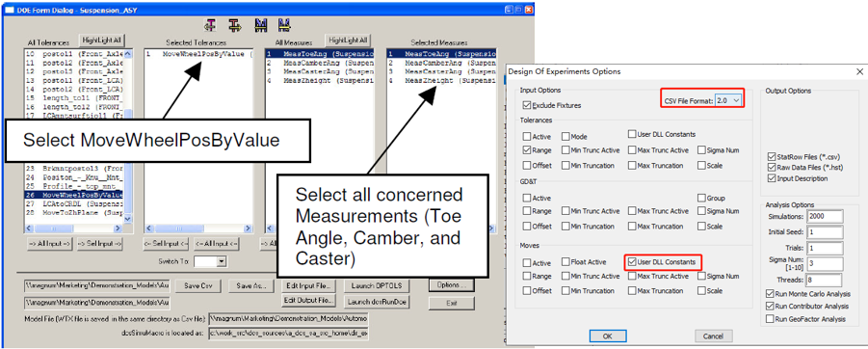The width and height of the screenshot is (868, 349).
Task: Toggle Range checkbox under Tolerances
Action: coord(526,150)
